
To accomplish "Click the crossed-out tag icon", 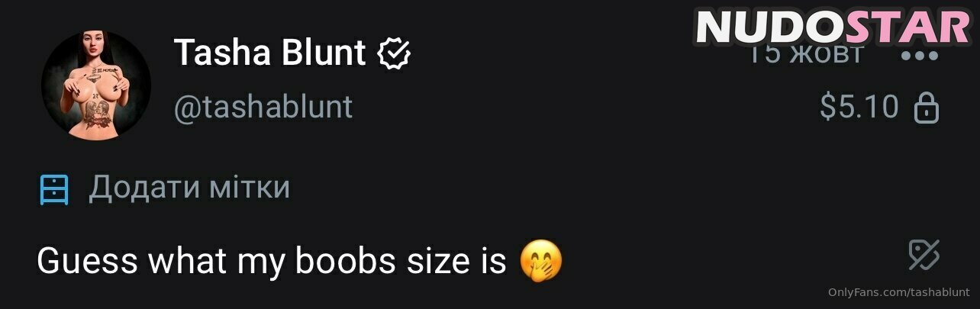I will (924, 255).
